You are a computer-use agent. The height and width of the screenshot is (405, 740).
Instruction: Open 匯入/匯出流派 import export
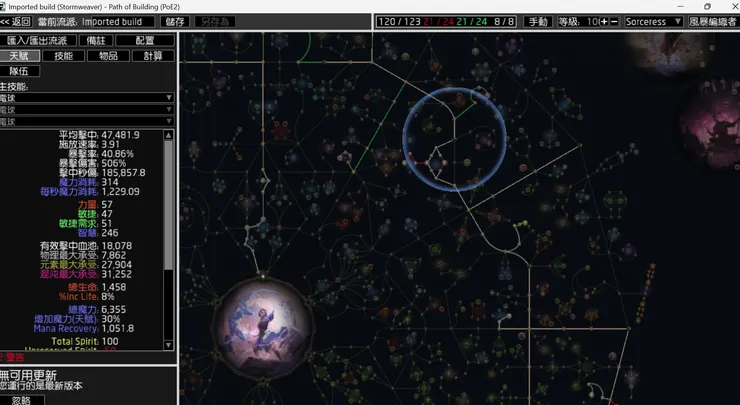coord(37,41)
